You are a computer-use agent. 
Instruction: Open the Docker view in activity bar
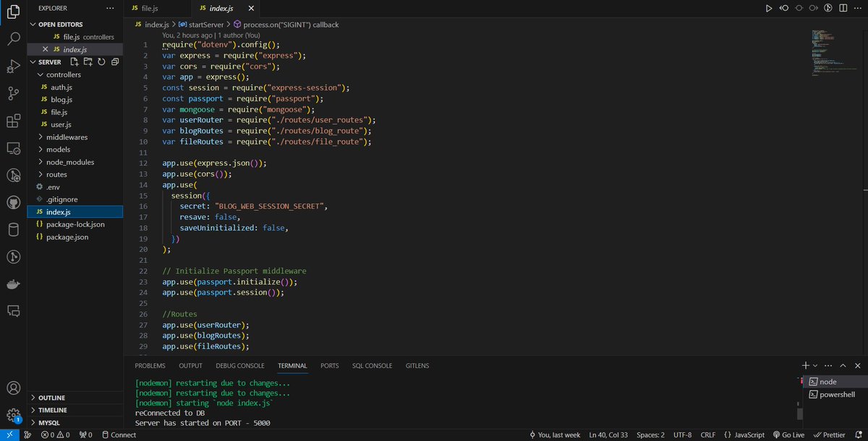(x=13, y=284)
